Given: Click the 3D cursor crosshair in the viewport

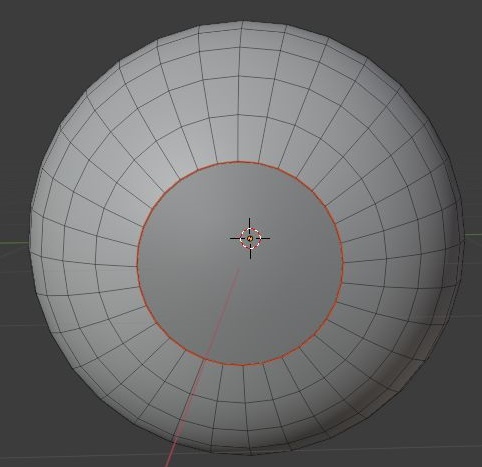Looking at the screenshot, I should pos(250,238).
